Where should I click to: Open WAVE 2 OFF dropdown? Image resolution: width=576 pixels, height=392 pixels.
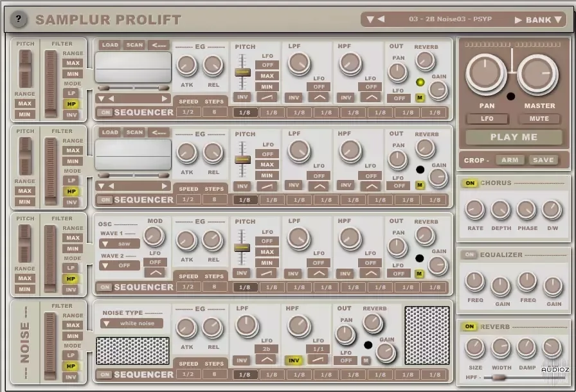pyautogui.click(x=120, y=265)
